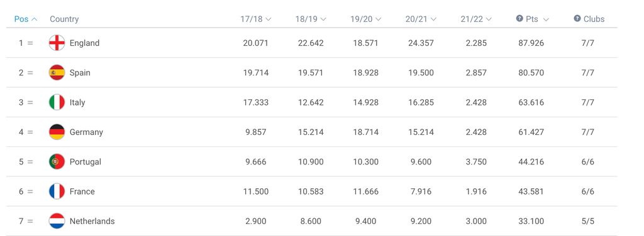Click the Spain flag icon
This screenshot has width=644, height=236.
click(x=57, y=73)
